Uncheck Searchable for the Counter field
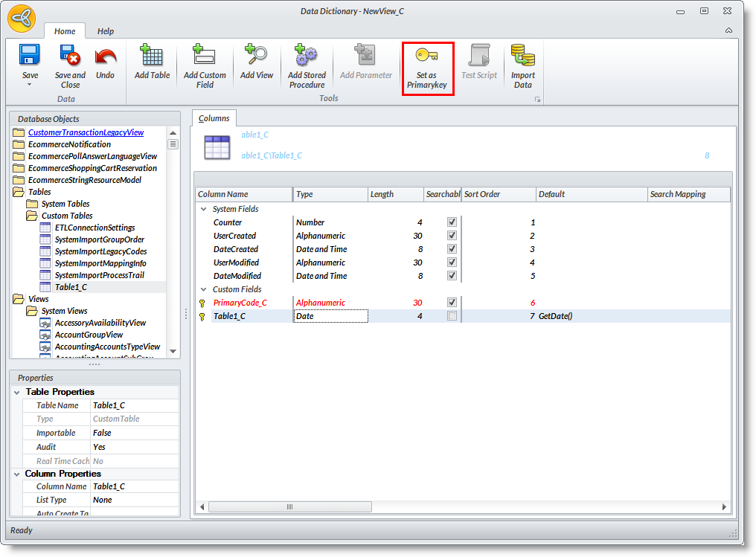The height and width of the screenshot is (557, 756). (x=452, y=222)
